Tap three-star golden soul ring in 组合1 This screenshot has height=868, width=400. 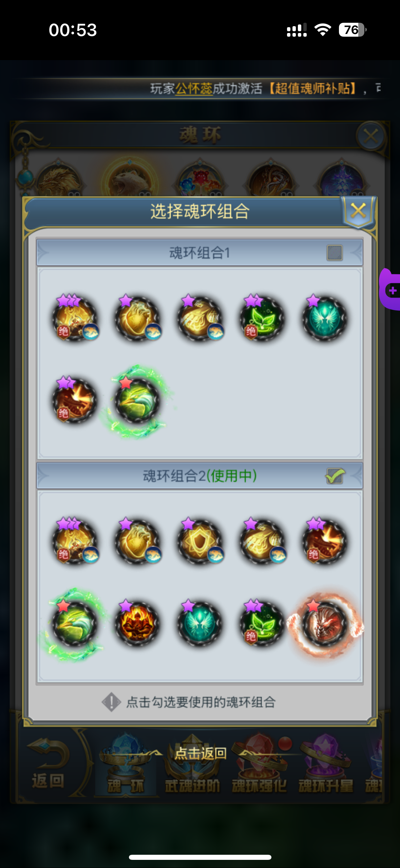pos(75,319)
